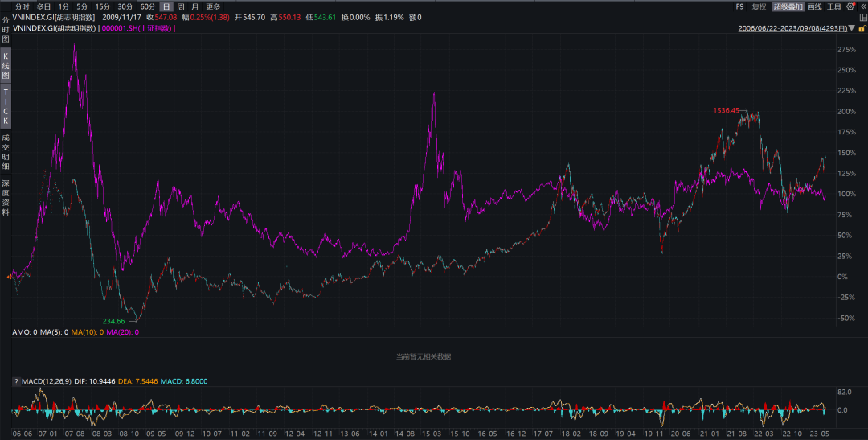The height and width of the screenshot is (440, 868).
Task: Click the yellow unlock padlock icon
Action: pyautogui.click(x=862, y=27)
